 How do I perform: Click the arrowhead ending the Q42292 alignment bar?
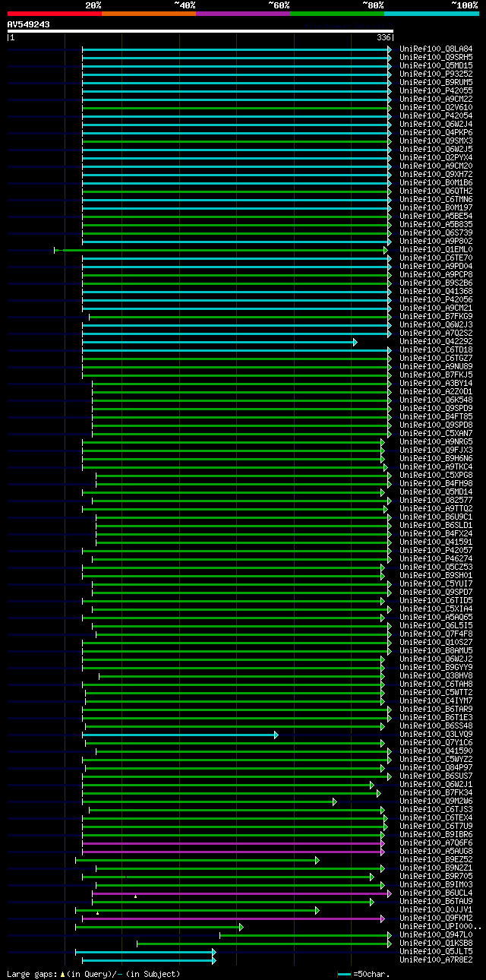coord(355,342)
